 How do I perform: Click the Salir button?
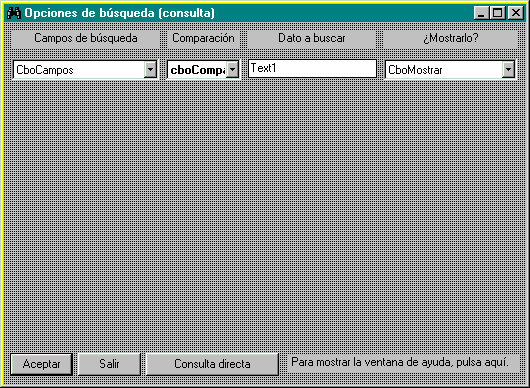[109, 364]
